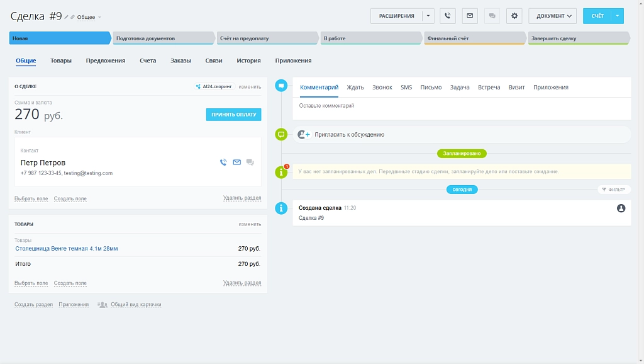The height and width of the screenshot is (364, 644).
Task: Move deal to Финальный счёт stage
Action: click(x=475, y=38)
